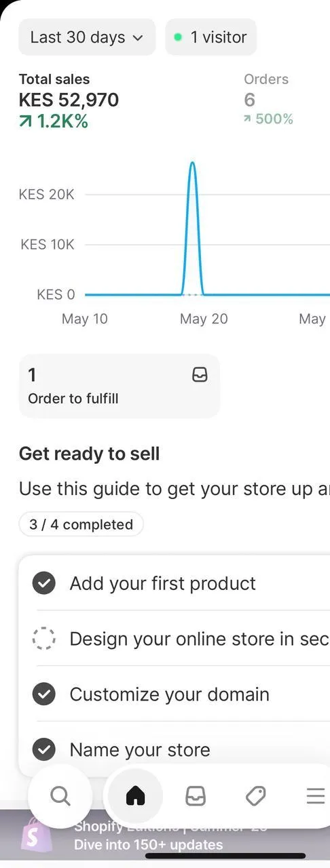Check the Design your online store circle

(x=44, y=639)
